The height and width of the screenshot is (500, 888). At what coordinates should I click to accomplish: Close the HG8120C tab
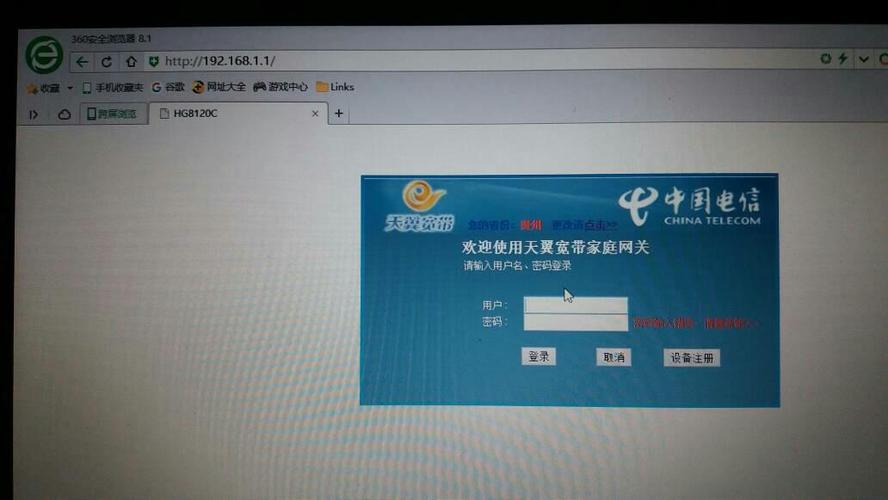click(x=315, y=113)
